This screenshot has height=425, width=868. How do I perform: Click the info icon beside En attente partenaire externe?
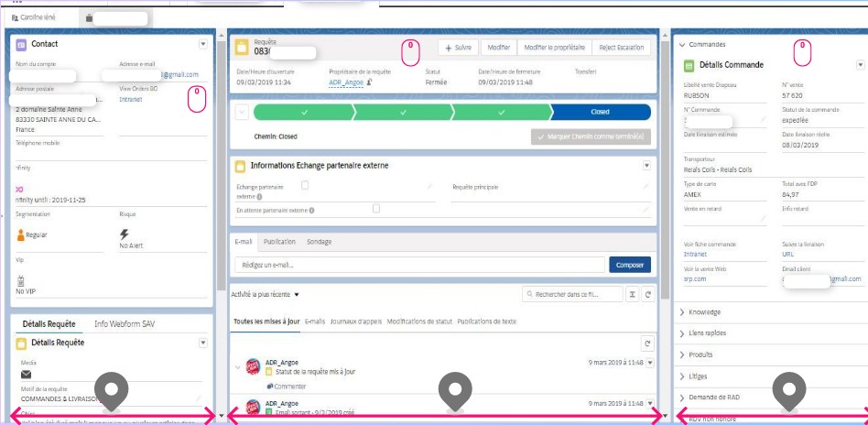[x=311, y=211]
